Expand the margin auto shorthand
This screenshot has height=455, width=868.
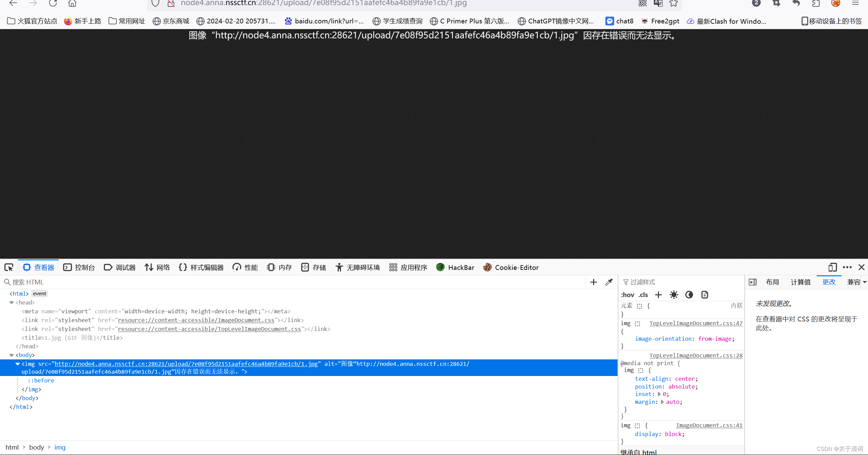pyautogui.click(x=662, y=402)
